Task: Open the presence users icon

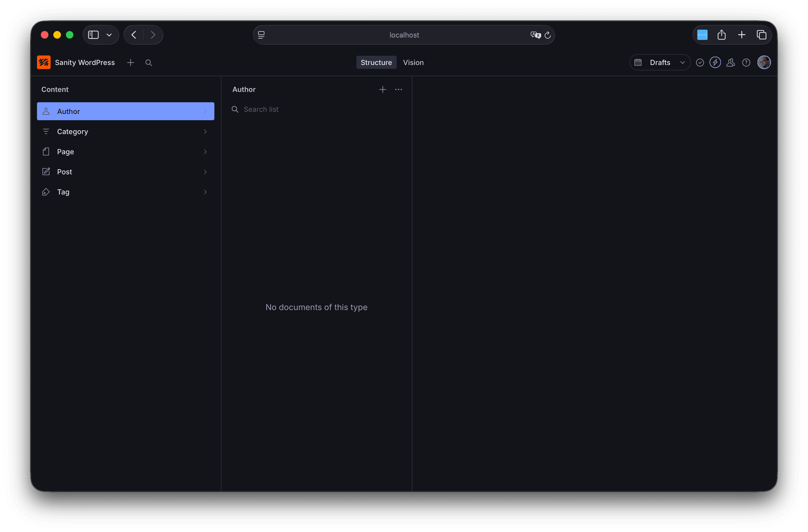Action: 730,63
